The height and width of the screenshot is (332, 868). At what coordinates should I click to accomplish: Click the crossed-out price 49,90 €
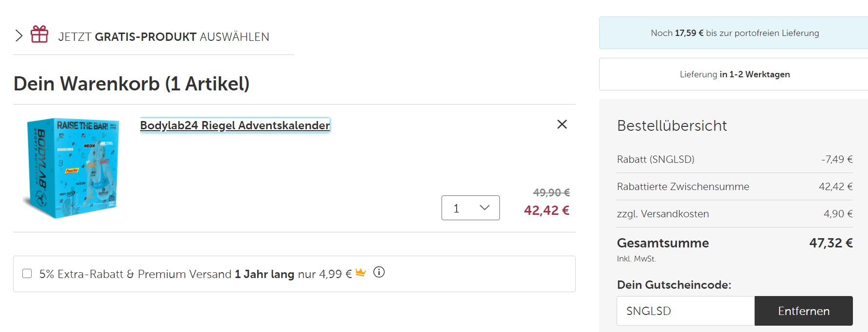pos(551,192)
